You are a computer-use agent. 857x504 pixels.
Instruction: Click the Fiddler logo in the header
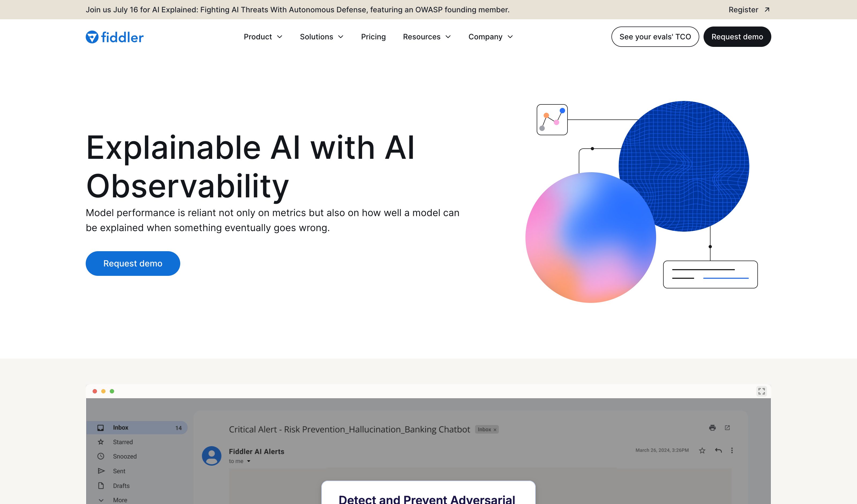(115, 37)
